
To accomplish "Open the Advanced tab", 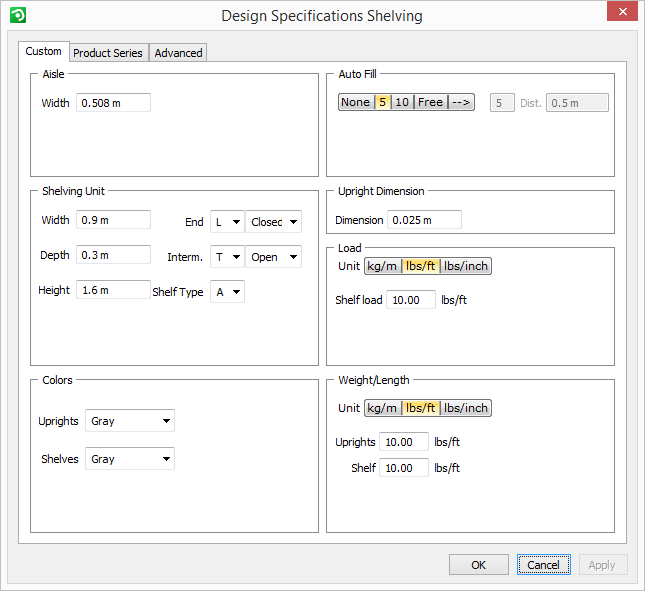I will pyautogui.click(x=178, y=53).
